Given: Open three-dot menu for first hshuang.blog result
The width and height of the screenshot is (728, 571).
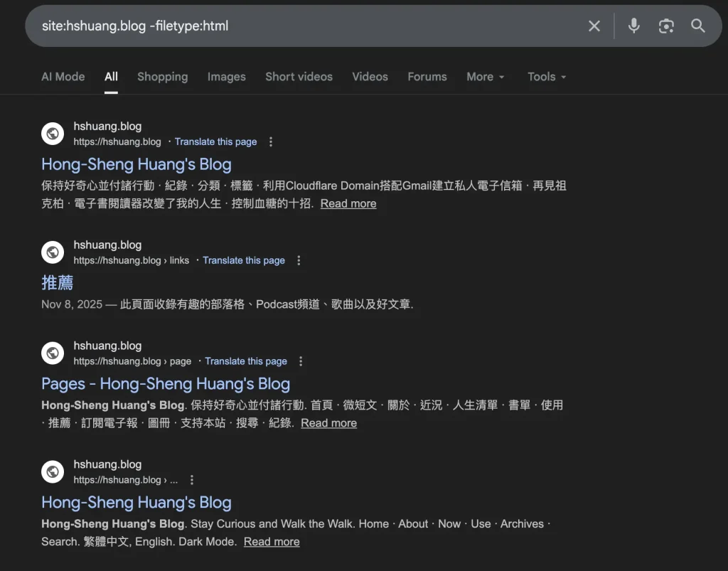Looking at the screenshot, I should point(270,142).
